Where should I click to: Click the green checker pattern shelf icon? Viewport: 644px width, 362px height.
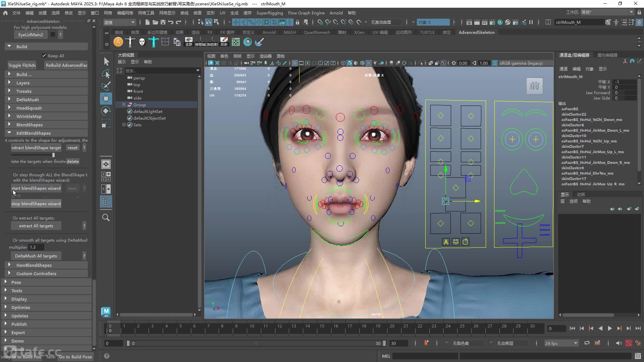(x=236, y=42)
